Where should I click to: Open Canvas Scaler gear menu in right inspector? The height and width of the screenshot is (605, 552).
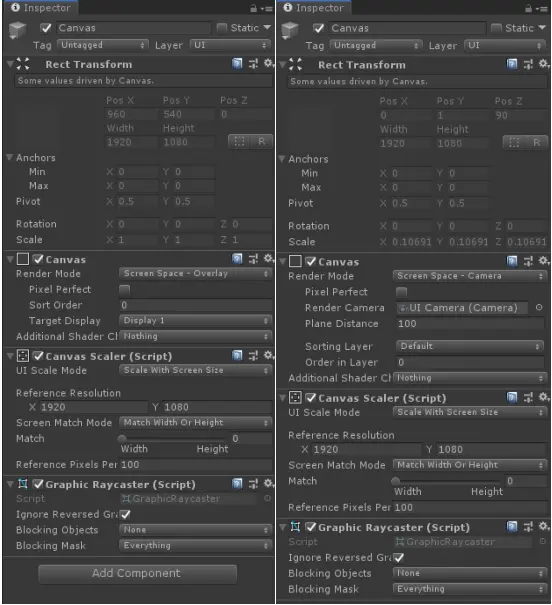point(543,397)
